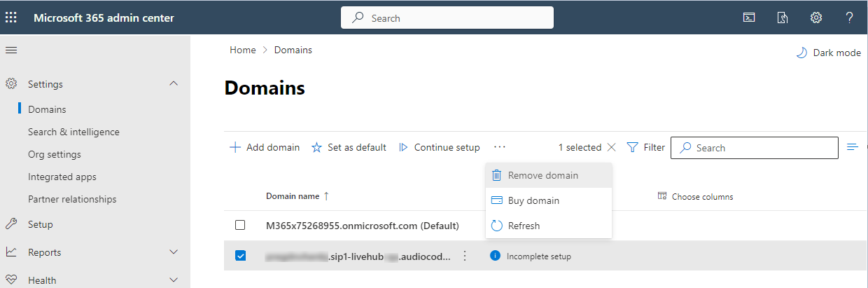Click the Dark mode moon icon
868x288 pixels.
[x=802, y=53]
